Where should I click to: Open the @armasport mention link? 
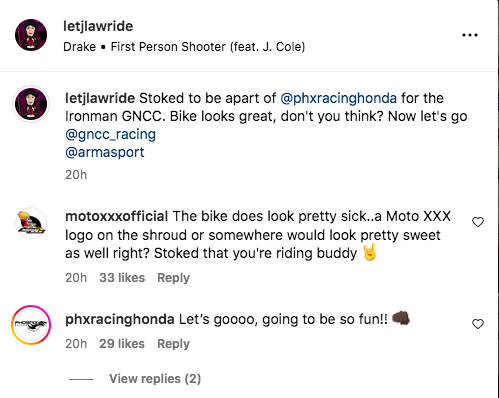(x=105, y=152)
